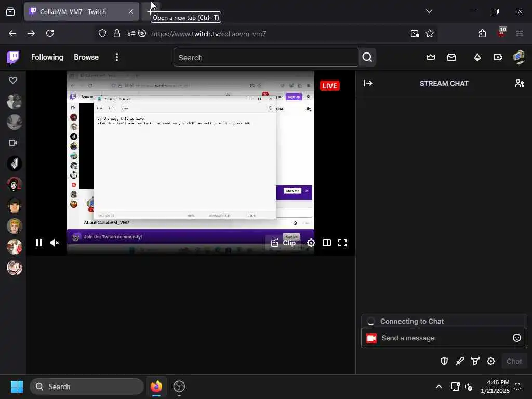Open the three-dot More menu
532x399 pixels.
click(x=117, y=57)
